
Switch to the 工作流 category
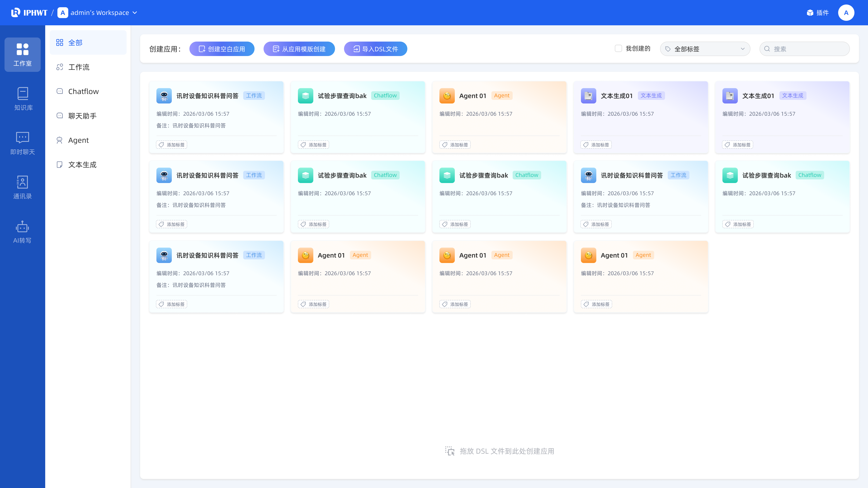pos(78,67)
